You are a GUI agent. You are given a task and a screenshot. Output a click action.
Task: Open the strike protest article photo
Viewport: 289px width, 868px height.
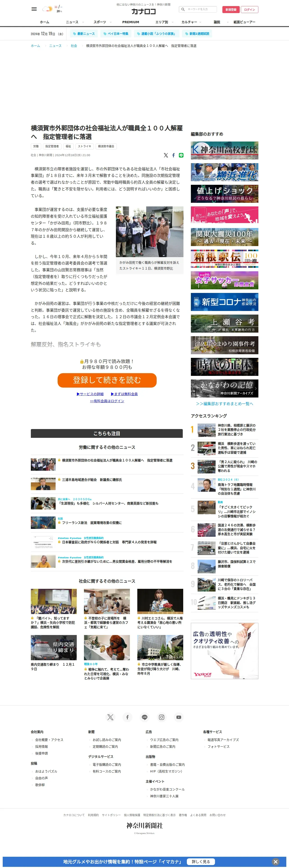[149, 232]
